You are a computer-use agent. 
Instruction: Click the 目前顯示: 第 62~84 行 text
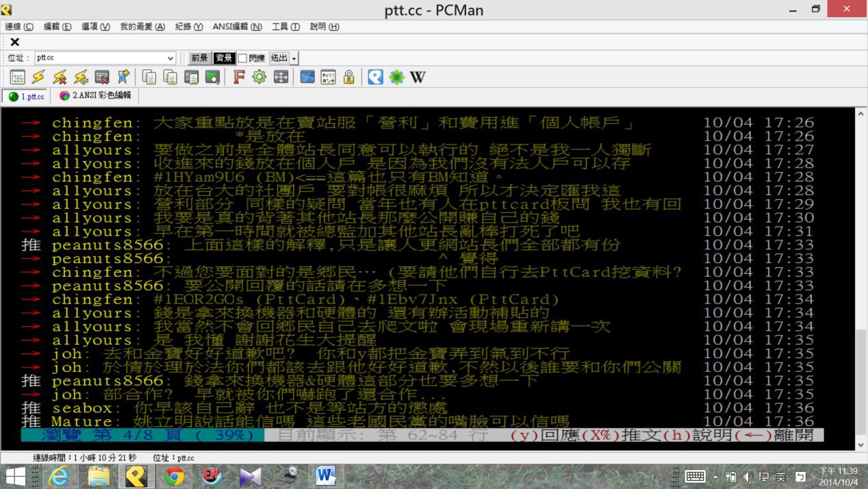coord(383,435)
